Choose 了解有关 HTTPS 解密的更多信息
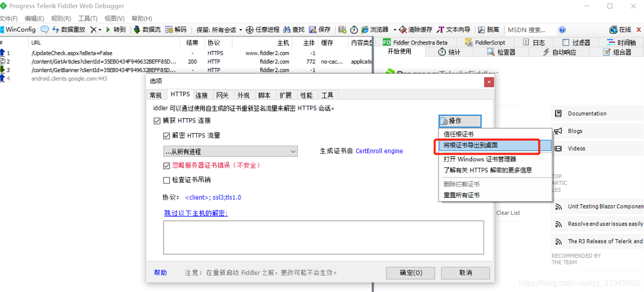Screen dimensions: 644x292 click(495, 170)
